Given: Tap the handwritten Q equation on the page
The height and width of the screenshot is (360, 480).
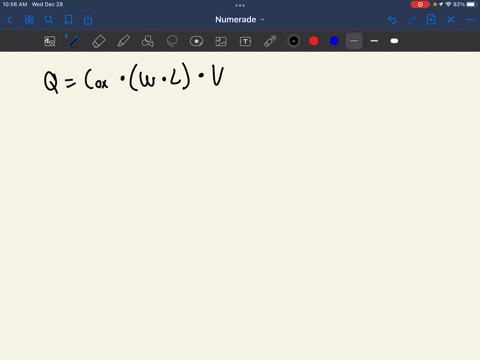Looking at the screenshot, I should [x=134, y=79].
